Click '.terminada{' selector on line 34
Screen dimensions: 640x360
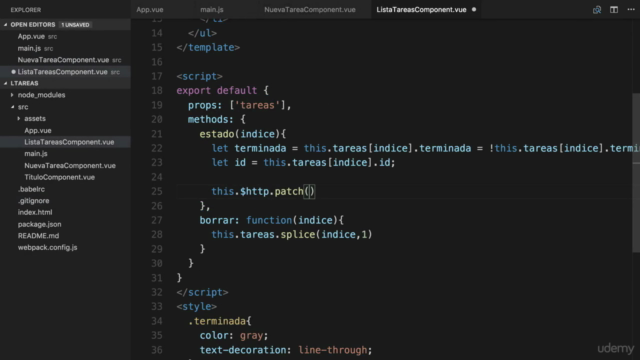click(x=220, y=321)
